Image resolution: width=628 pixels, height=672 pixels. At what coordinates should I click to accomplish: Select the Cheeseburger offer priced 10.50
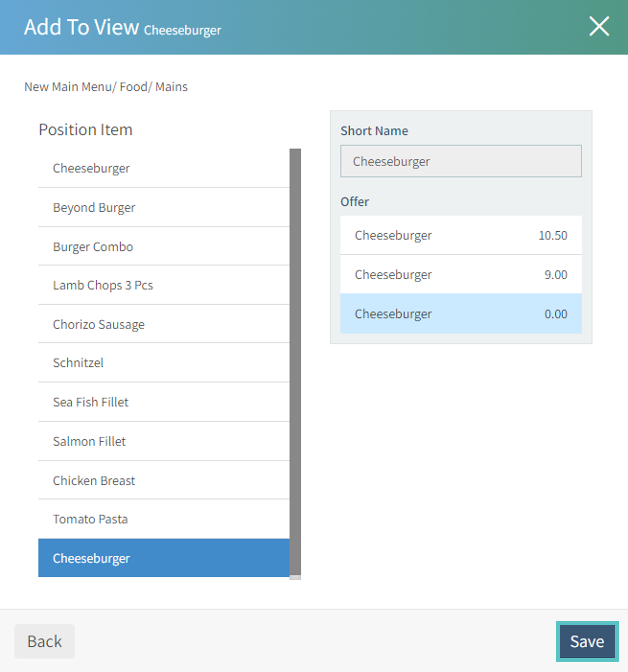click(461, 235)
